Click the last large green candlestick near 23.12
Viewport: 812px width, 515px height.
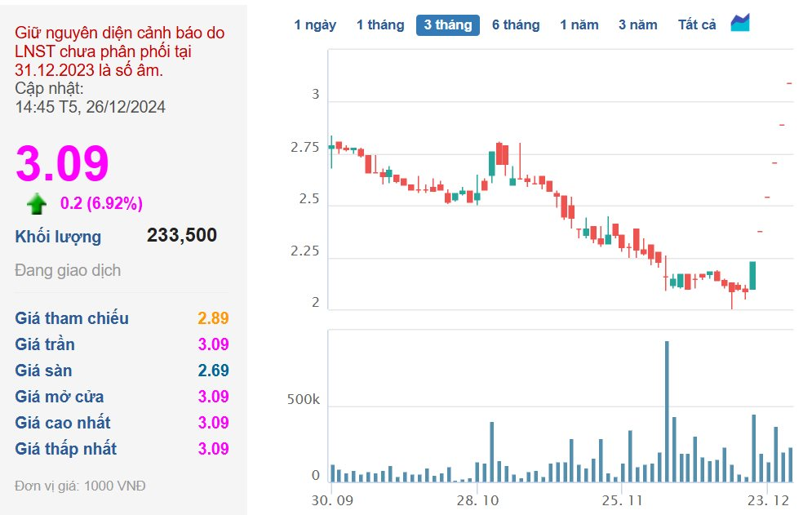(x=752, y=276)
